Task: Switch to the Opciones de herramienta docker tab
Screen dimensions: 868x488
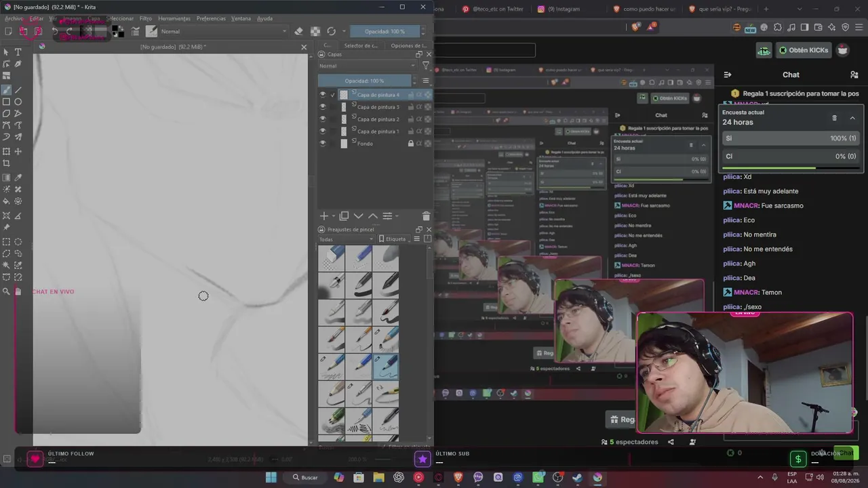Action: coord(408,46)
